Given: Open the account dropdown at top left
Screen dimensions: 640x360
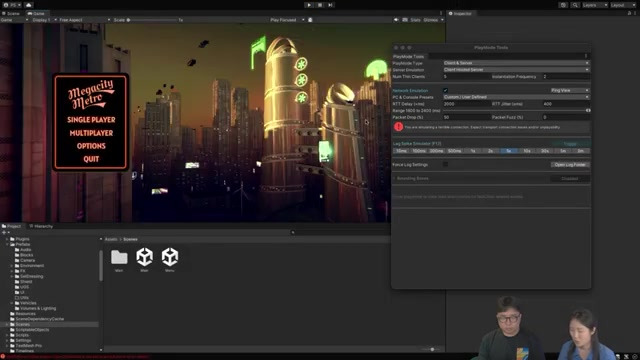Looking at the screenshot, I should click(12, 5).
